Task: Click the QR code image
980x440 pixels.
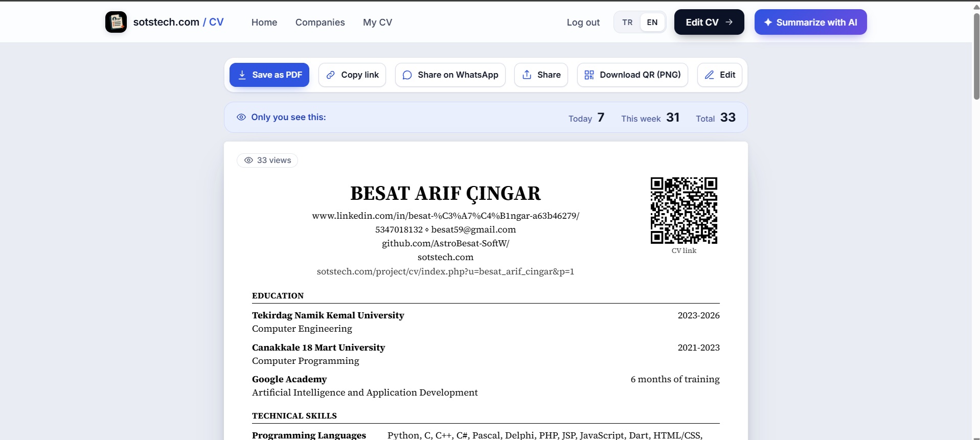Action: [684, 211]
